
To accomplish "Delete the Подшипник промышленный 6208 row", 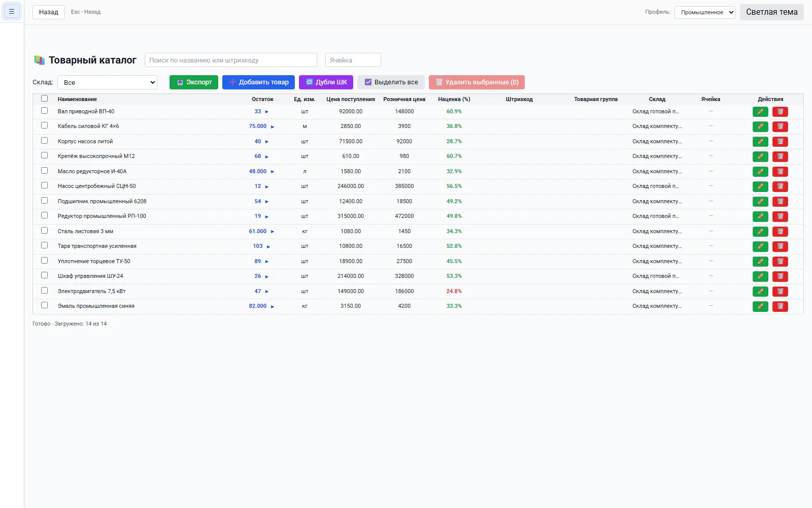I will pos(780,202).
